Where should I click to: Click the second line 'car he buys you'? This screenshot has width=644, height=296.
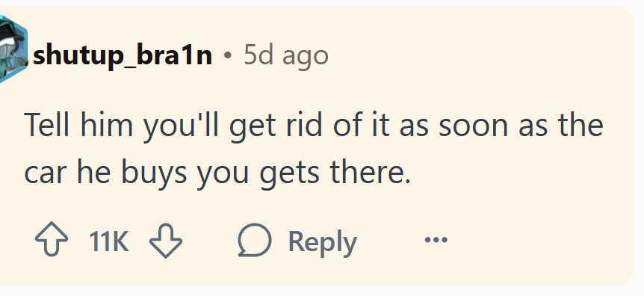[137, 173]
